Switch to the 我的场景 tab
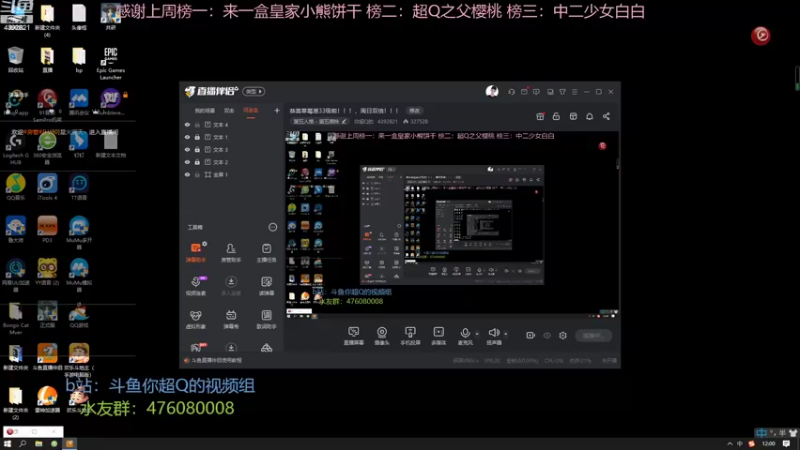The width and height of the screenshot is (800, 450). [x=205, y=111]
